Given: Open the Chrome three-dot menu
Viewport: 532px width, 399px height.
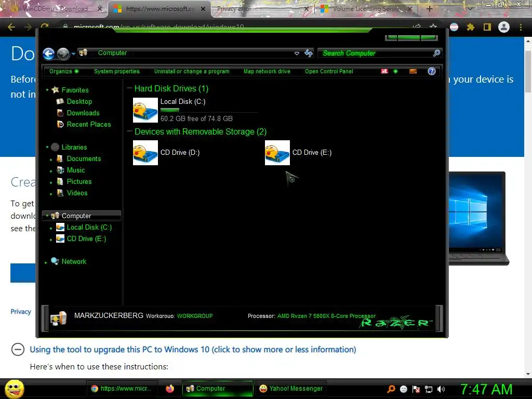Looking at the screenshot, I should click(x=521, y=27).
